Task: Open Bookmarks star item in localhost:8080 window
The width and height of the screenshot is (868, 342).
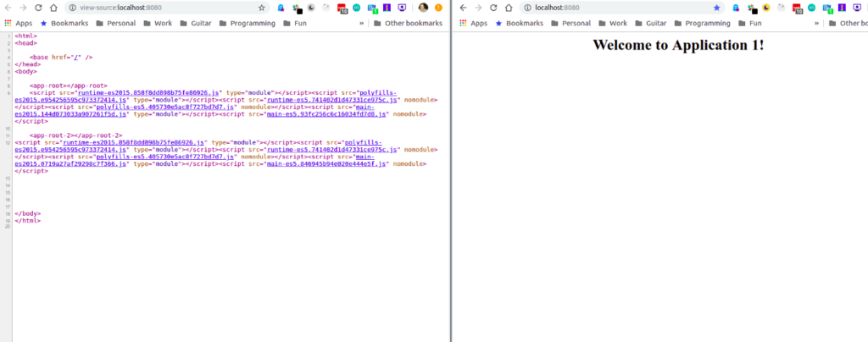Action: tap(520, 23)
